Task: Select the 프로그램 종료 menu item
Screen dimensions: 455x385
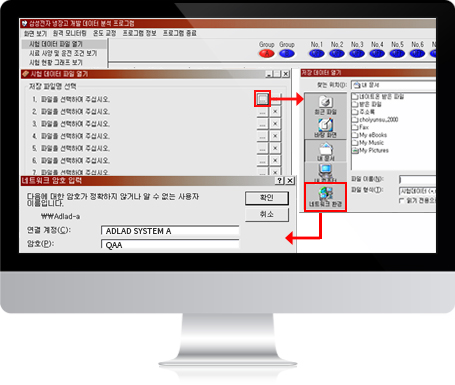Action: (x=179, y=33)
